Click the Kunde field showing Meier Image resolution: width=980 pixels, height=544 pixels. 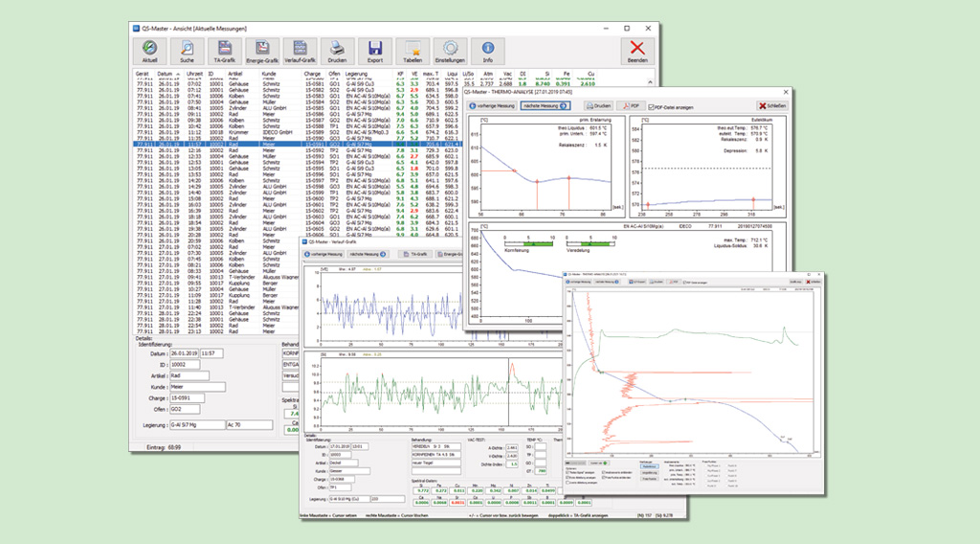pyautogui.click(x=197, y=387)
